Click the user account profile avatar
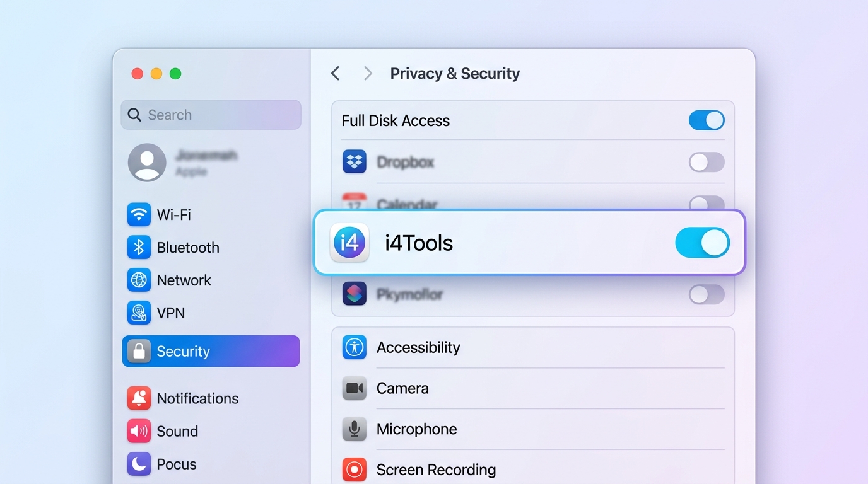 (x=147, y=163)
